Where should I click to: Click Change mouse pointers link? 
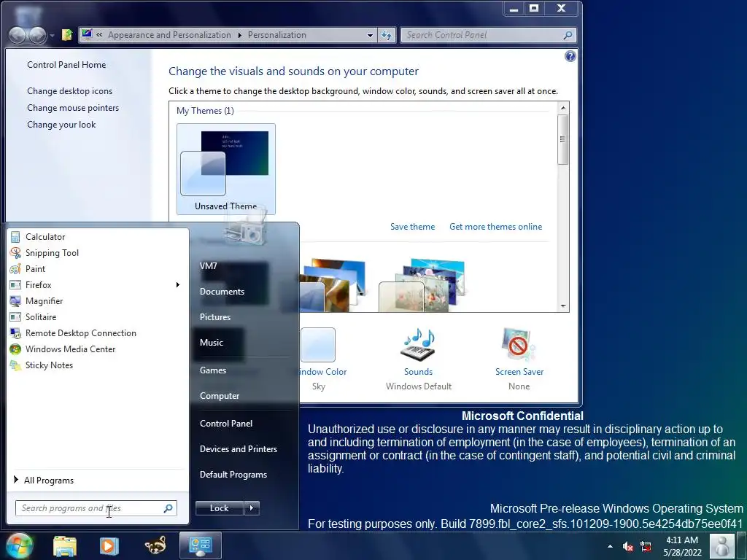(73, 108)
